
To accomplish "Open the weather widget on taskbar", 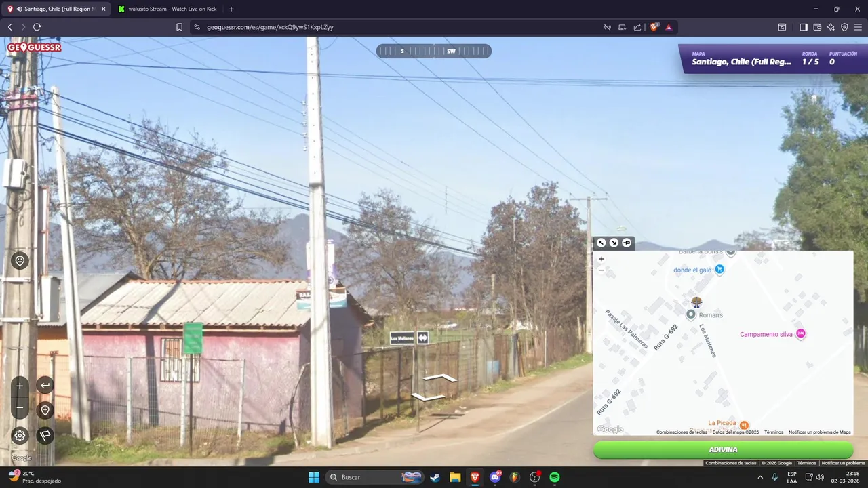I will point(34,477).
